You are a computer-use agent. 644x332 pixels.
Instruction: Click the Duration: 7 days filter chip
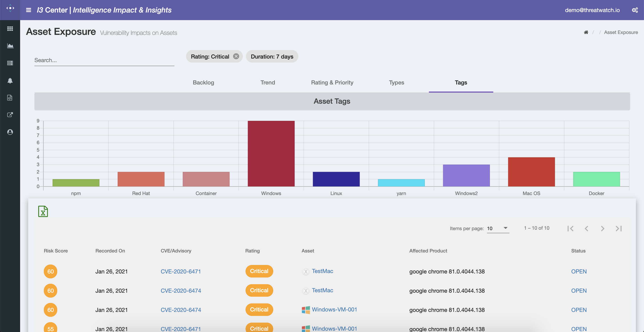272,57
